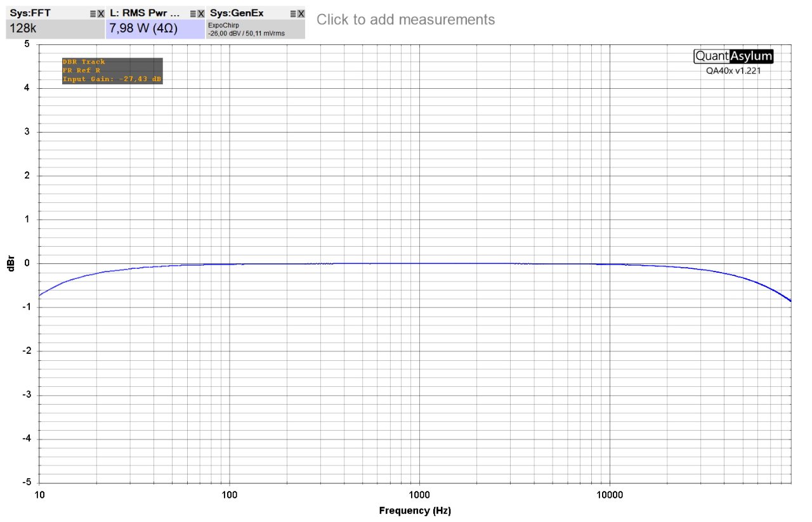This screenshot has height=522, width=812.
Task: Click the dBr Y-axis label
Action: 11,263
